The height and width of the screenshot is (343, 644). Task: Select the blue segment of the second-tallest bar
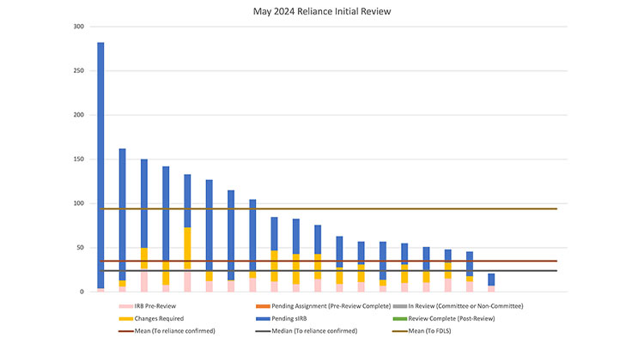point(122,206)
